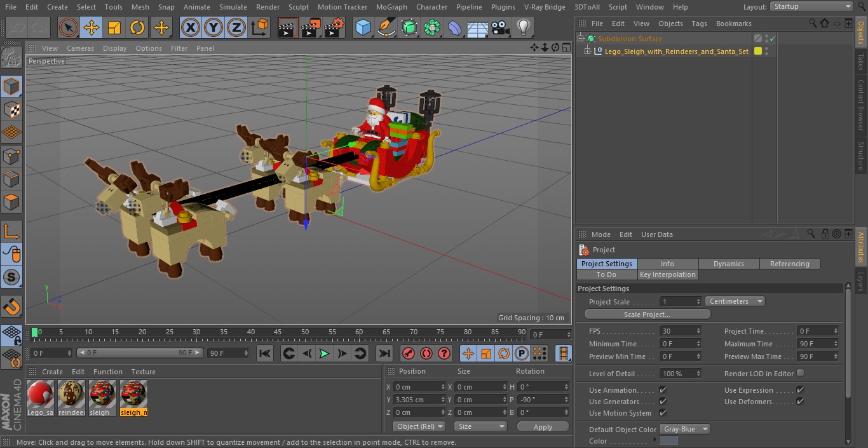
Task: Open the Layout Startup dropdown
Action: point(811,6)
